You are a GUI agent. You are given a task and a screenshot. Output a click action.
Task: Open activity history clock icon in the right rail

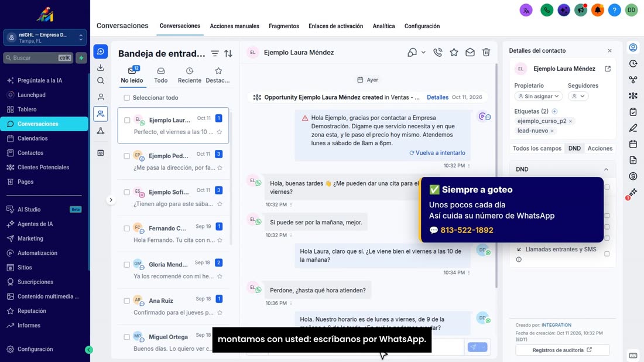(633, 64)
